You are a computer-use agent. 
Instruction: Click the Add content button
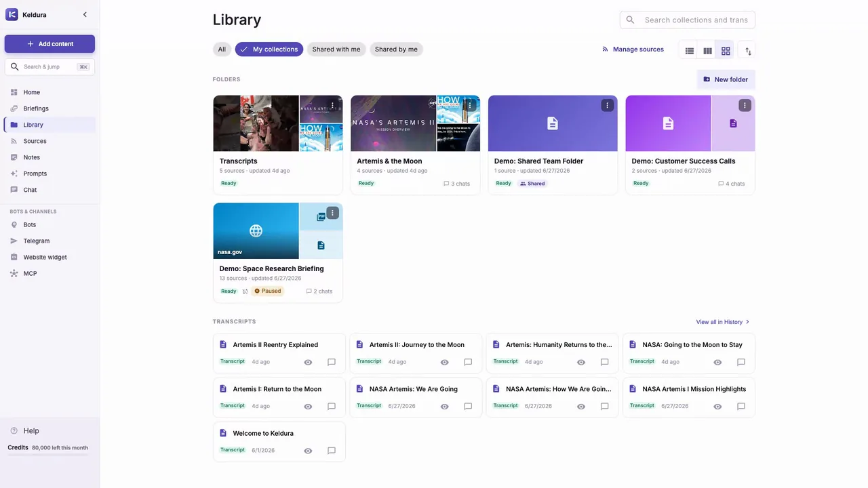point(50,44)
